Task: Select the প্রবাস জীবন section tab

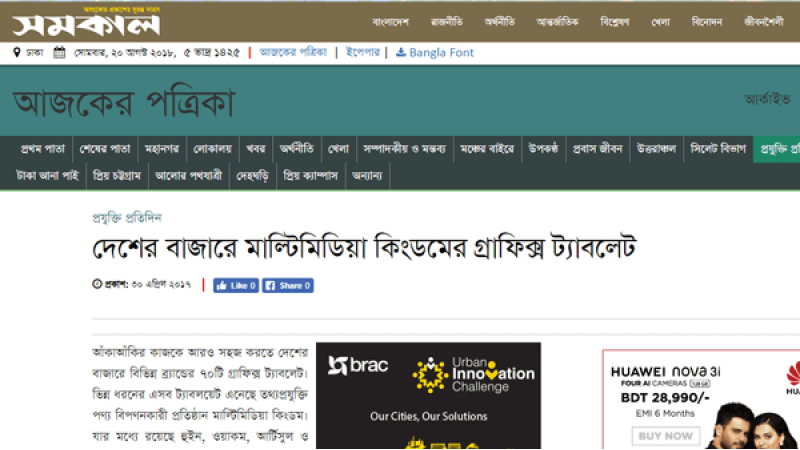Action: [x=597, y=149]
